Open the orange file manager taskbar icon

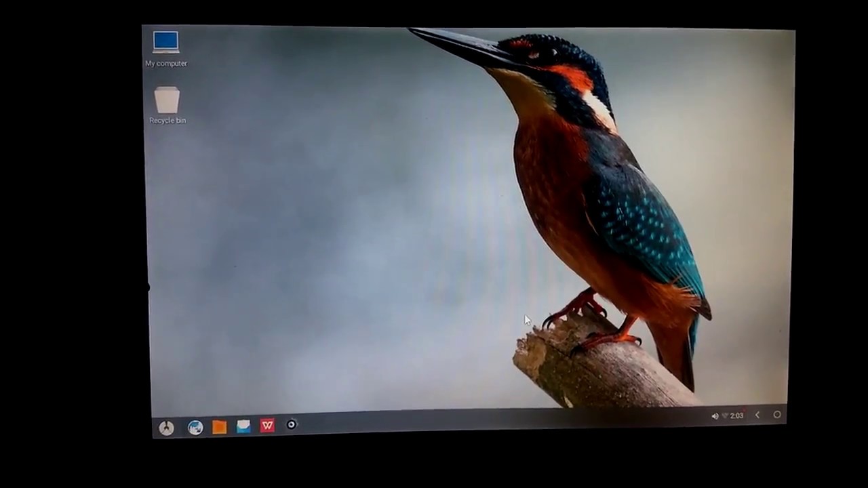[219, 426]
